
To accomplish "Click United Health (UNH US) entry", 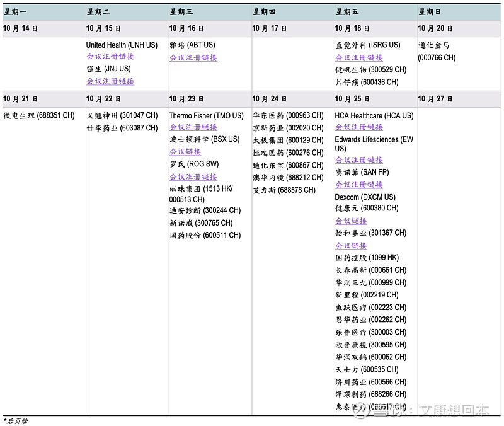I will point(122,45).
